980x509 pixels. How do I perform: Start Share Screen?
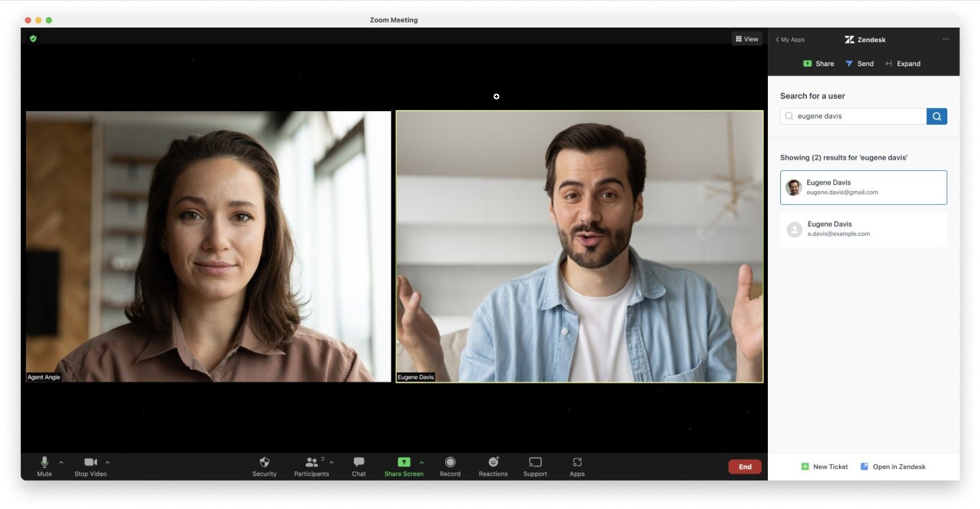pos(403,466)
